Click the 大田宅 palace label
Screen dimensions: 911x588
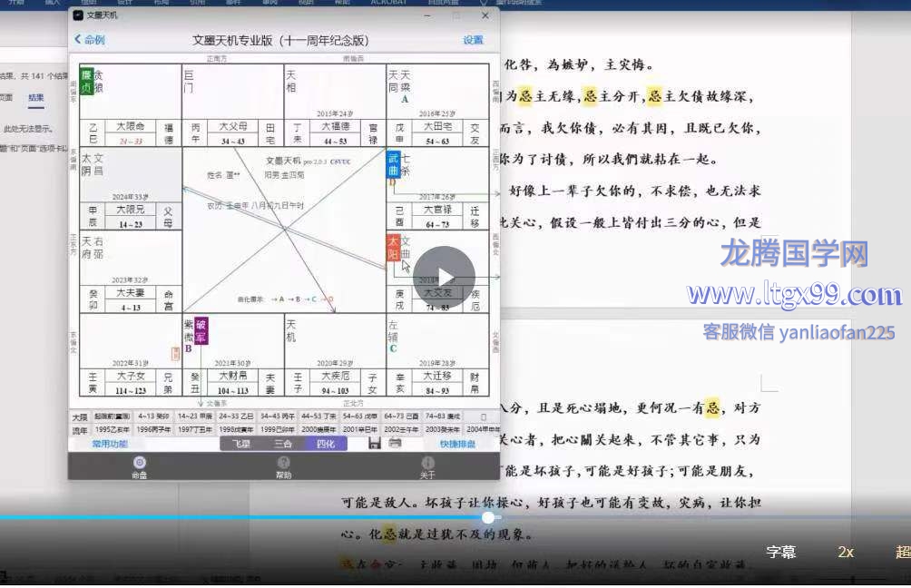point(437,126)
